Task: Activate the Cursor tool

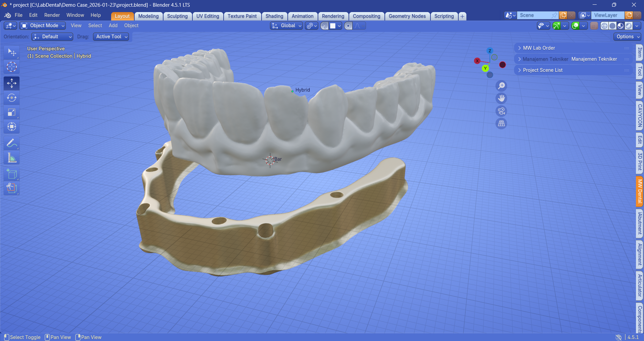Action: [11, 67]
